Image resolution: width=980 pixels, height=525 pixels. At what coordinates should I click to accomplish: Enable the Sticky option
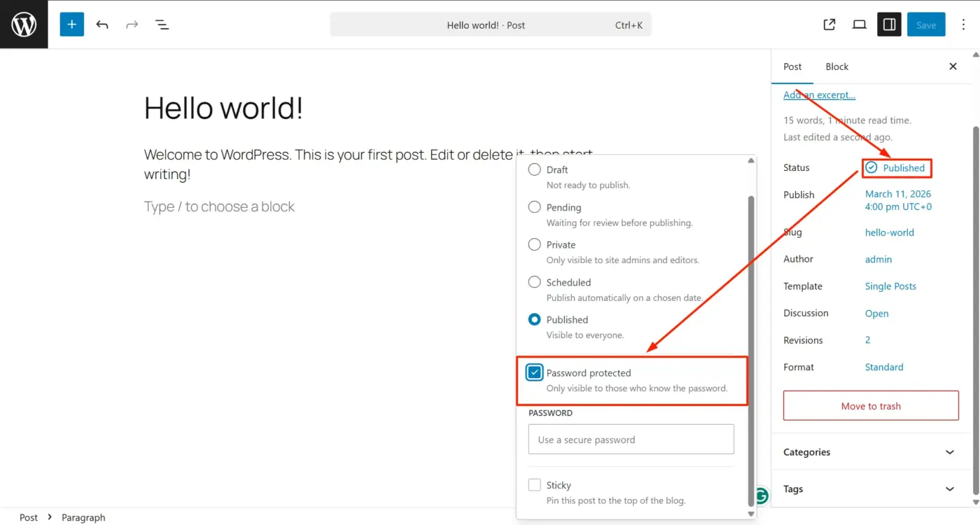(x=534, y=484)
